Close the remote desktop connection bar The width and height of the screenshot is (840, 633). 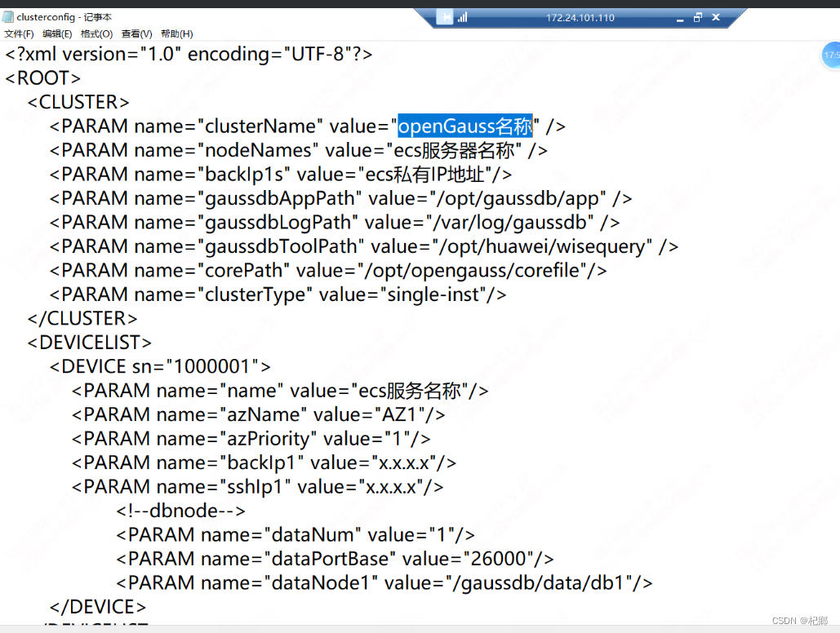(716, 18)
